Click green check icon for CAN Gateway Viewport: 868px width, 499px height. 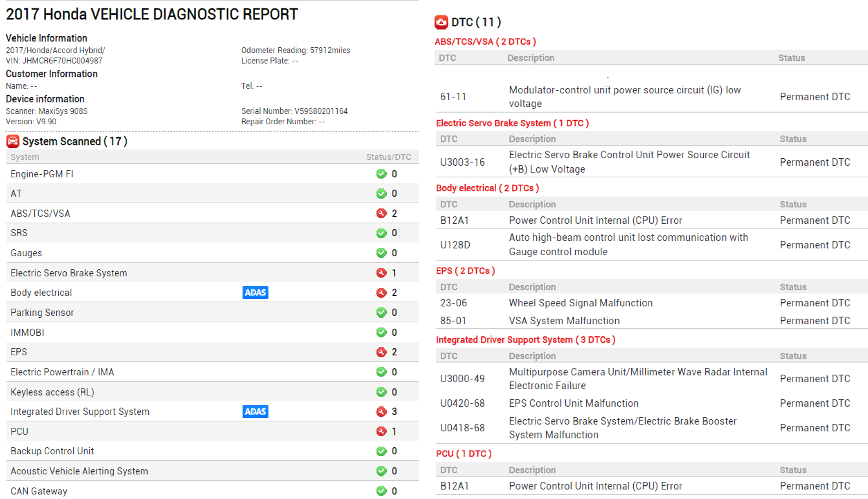381,491
